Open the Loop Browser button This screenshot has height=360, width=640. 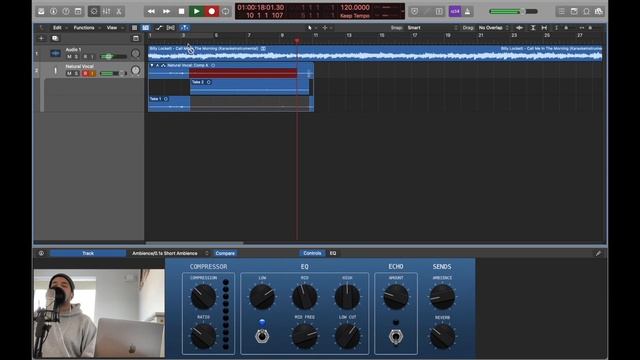(x=587, y=11)
